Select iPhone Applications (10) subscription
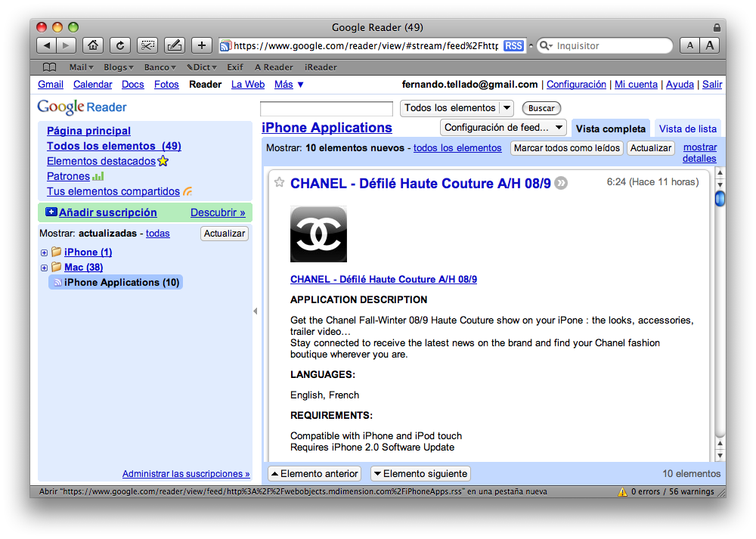756x539 pixels. [x=116, y=283]
